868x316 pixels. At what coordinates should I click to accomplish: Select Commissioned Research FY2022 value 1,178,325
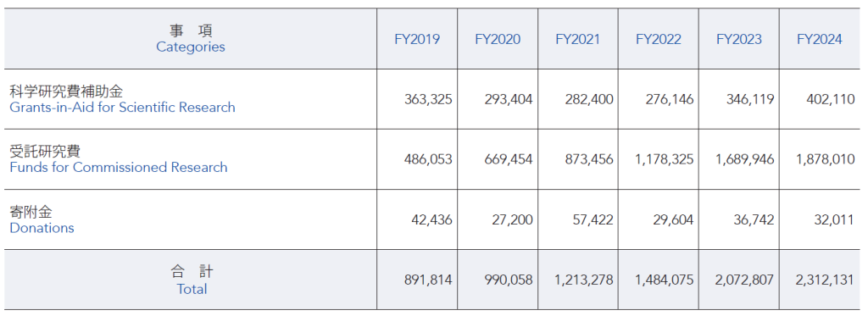point(665,160)
